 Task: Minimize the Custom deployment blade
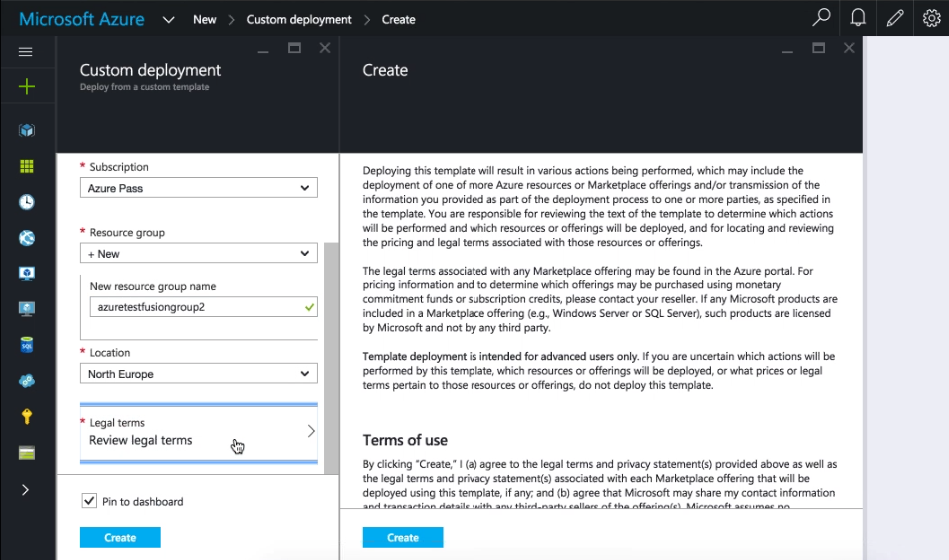(x=263, y=50)
